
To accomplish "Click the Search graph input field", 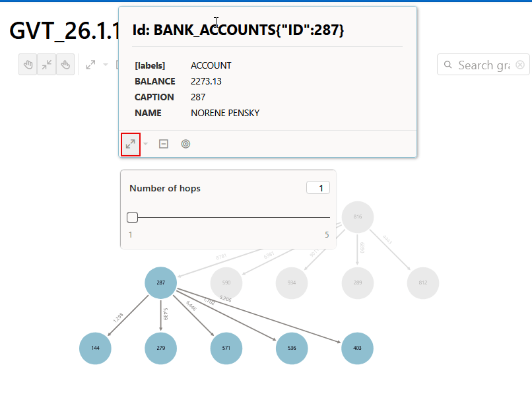I will pyautogui.click(x=483, y=65).
